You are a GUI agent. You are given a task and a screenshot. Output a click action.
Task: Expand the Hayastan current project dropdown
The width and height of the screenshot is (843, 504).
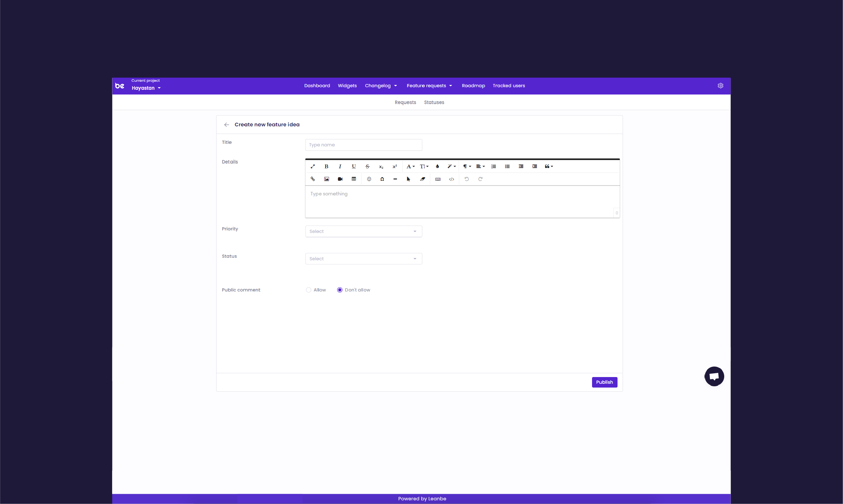146,88
